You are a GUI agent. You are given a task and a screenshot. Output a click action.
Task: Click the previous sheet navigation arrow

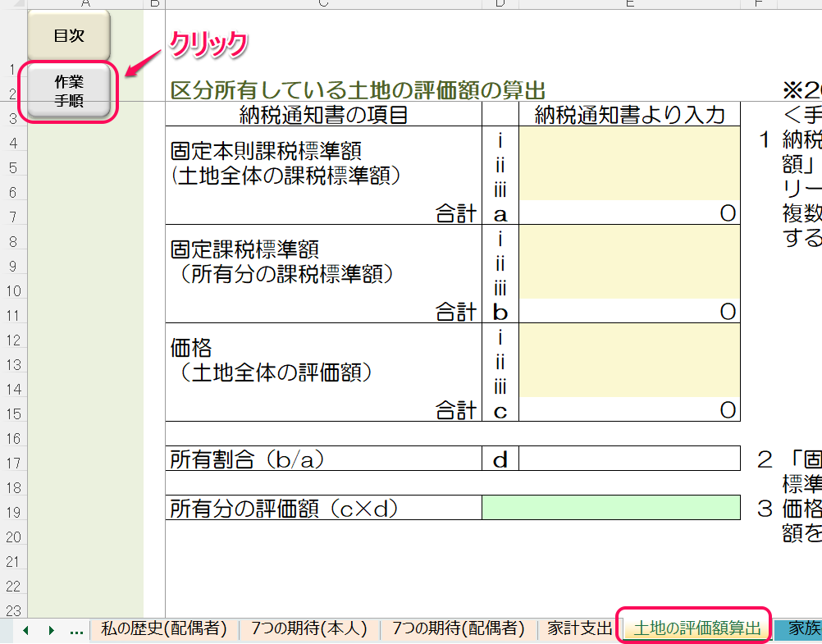pos(25,630)
